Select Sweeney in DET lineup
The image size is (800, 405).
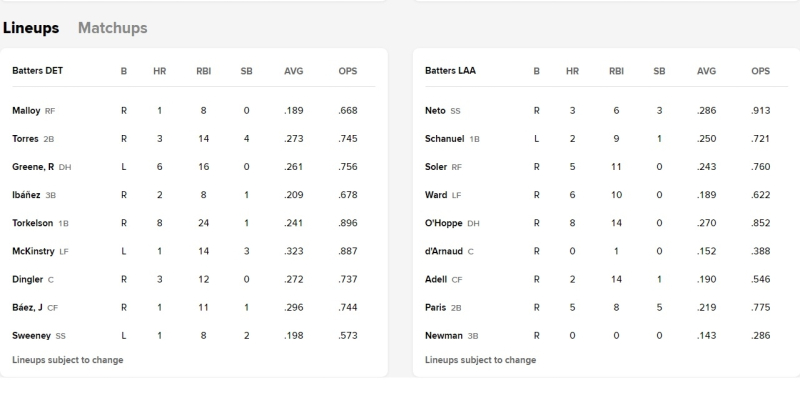pos(32,335)
